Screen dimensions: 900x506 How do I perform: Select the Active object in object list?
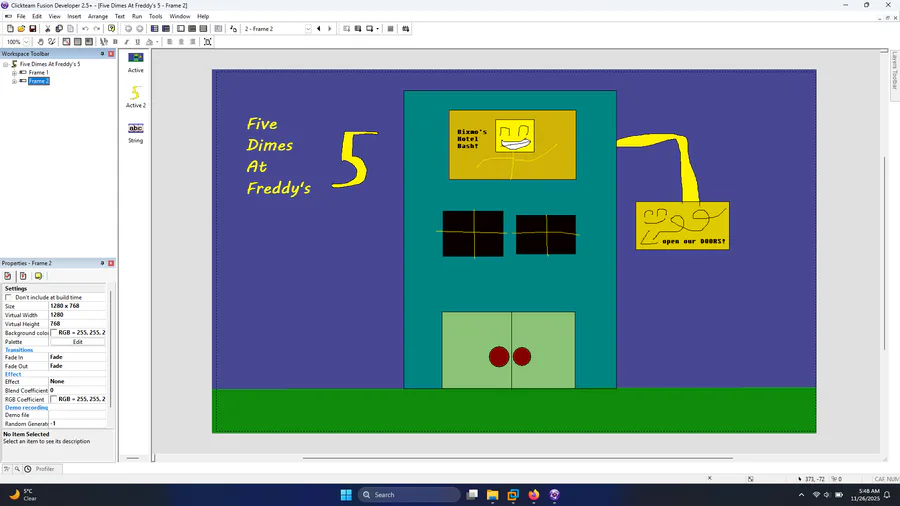pos(135,62)
